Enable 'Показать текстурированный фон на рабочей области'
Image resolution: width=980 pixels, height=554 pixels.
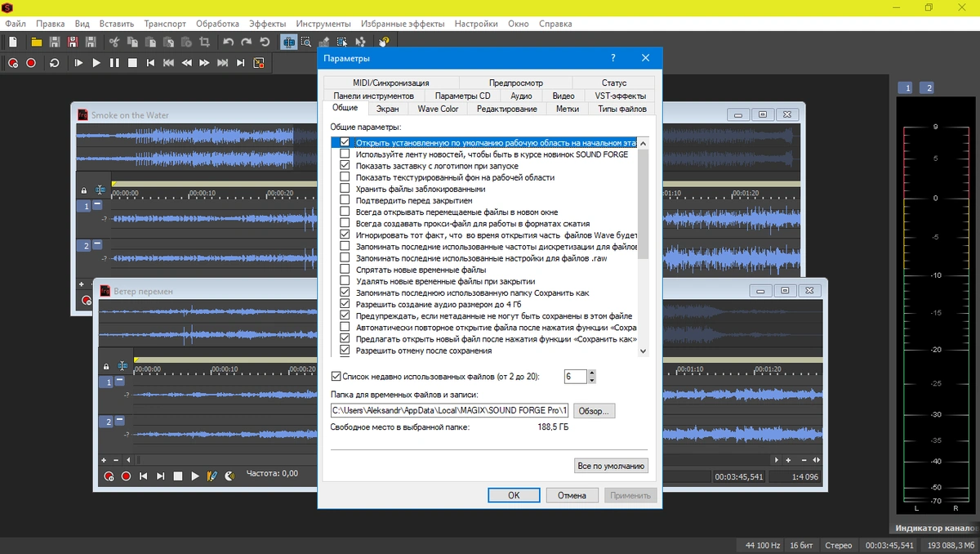tap(345, 176)
